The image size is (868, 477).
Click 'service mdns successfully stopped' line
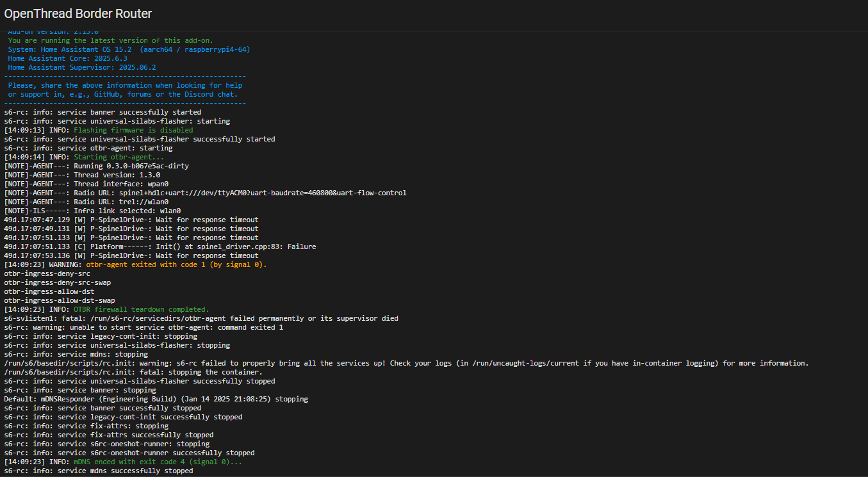(x=98, y=471)
